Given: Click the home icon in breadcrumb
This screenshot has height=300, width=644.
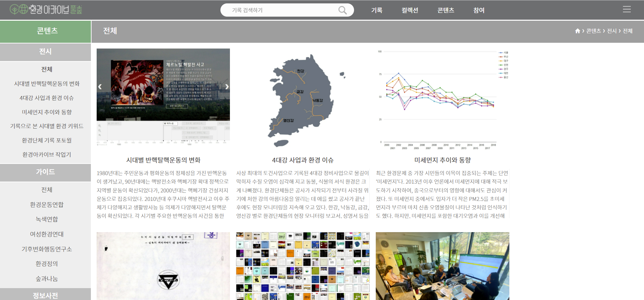Looking at the screenshot, I should point(578,31).
